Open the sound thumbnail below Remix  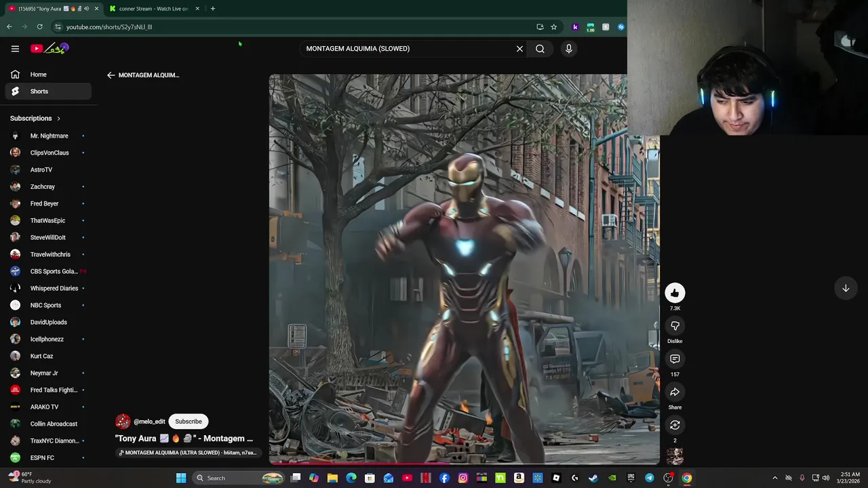point(675,456)
